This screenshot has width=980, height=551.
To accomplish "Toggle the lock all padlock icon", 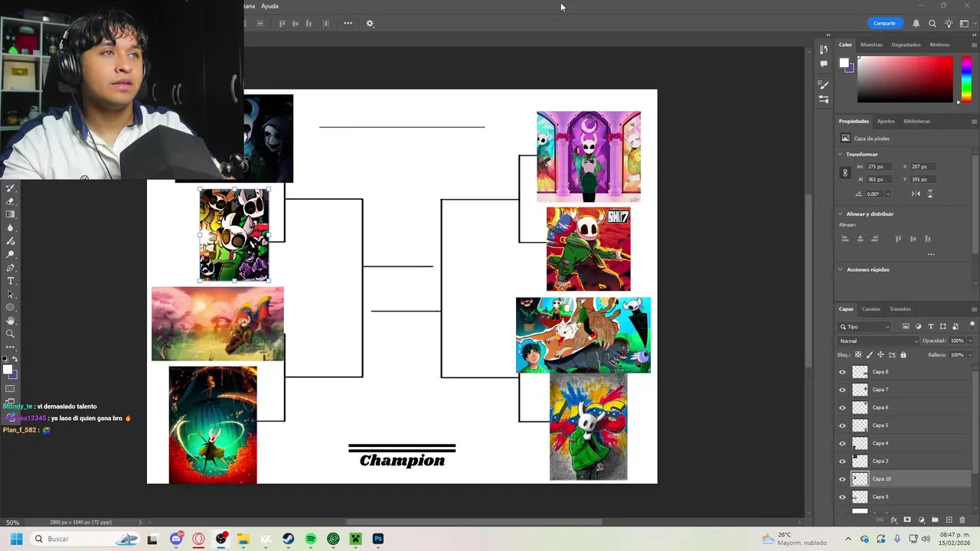I will pyautogui.click(x=903, y=354).
